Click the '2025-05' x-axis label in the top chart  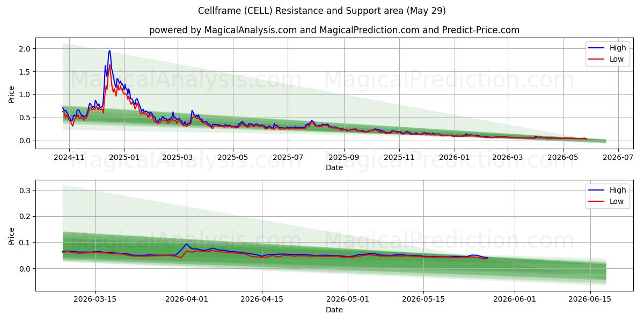233,158
